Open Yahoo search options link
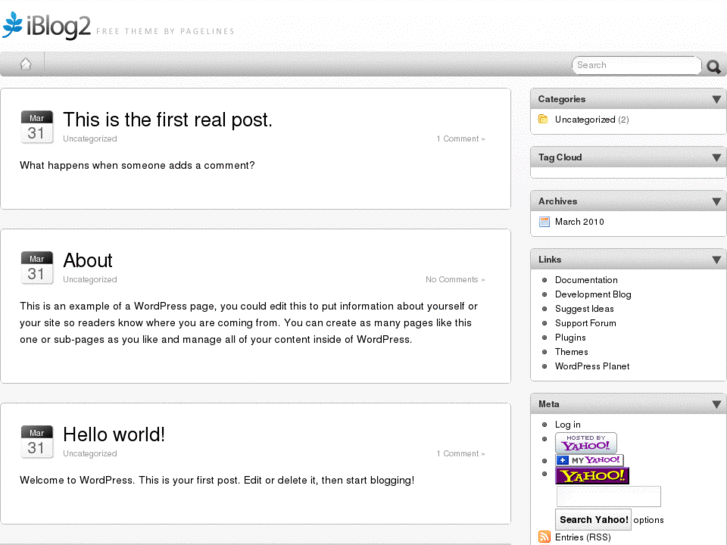Viewport: 727px width, 545px height. [x=648, y=520]
